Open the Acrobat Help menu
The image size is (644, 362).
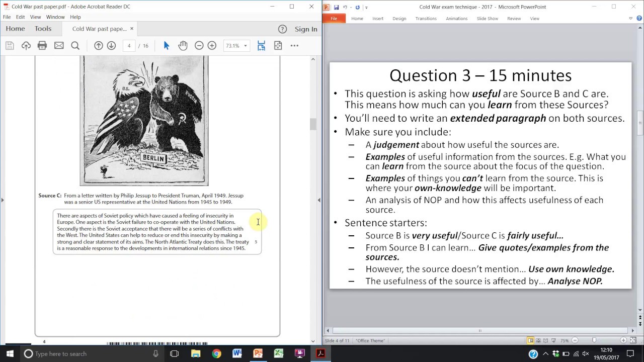pos(75,17)
